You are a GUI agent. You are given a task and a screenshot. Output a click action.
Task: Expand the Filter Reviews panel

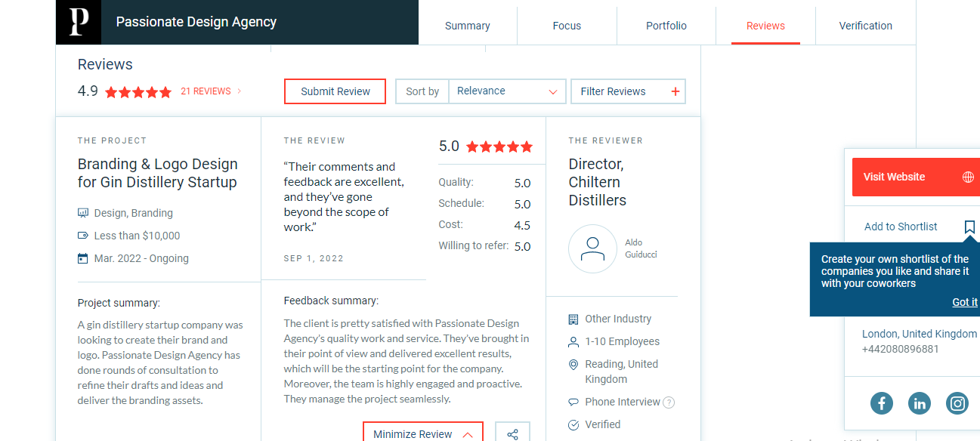click(613, 91)
